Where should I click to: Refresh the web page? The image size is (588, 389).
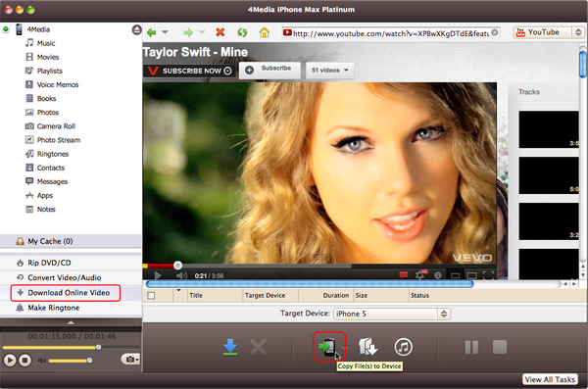pos(242,32)
